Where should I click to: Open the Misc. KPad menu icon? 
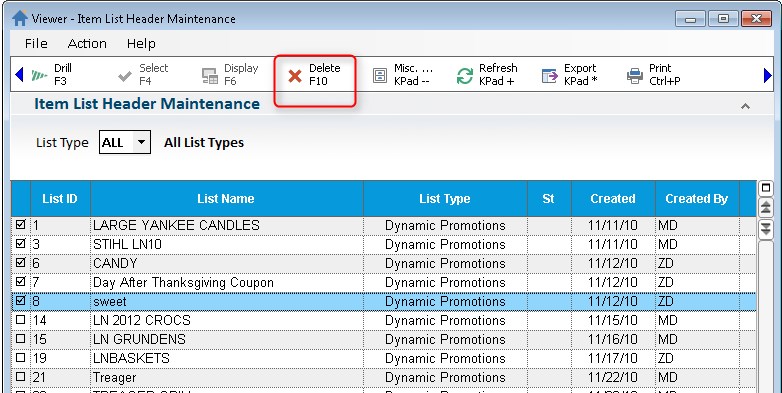[380, 76]
